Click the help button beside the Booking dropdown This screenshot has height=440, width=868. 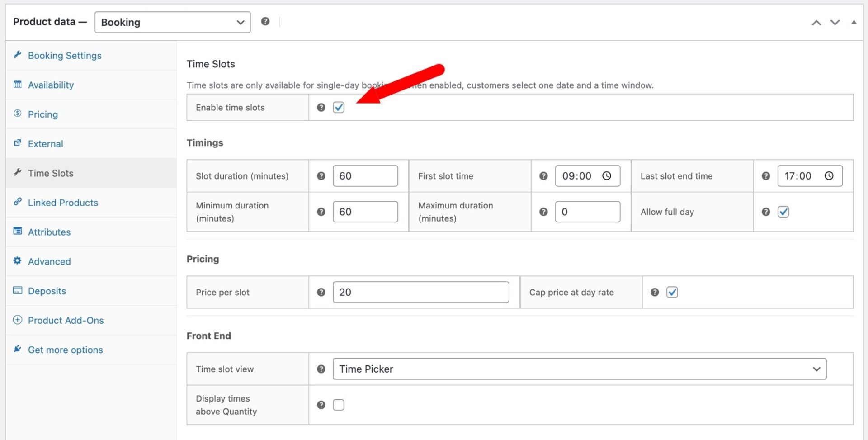pyautogui.click(x=265, y=21)
